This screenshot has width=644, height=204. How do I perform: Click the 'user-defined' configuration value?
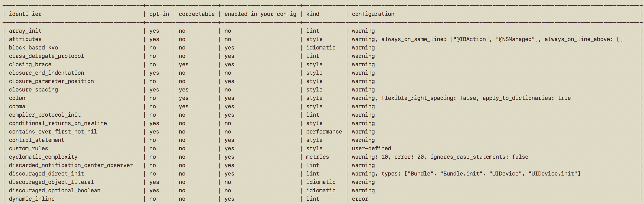coord(371,148)
